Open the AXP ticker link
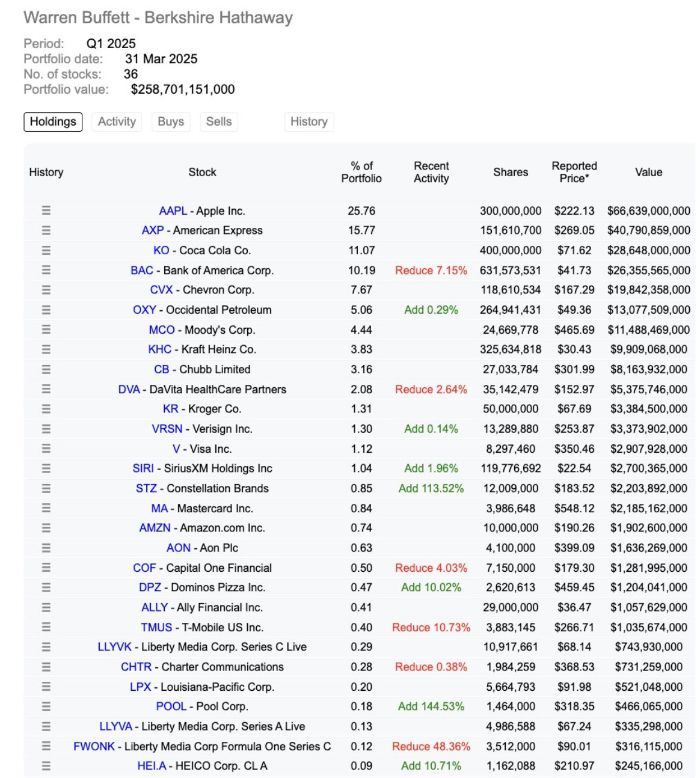Screen dimensions: 700x778 point(153,230)
